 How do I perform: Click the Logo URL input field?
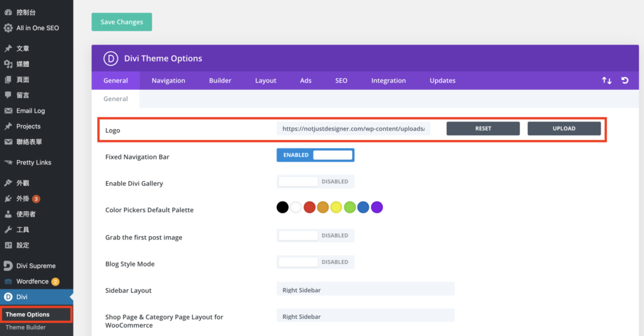[x=354, y=129]
